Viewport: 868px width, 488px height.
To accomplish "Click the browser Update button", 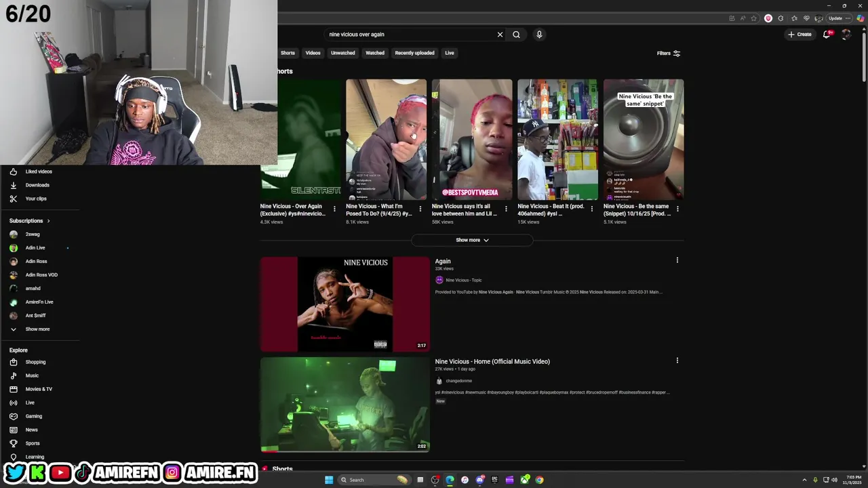I will coord(835,18).
